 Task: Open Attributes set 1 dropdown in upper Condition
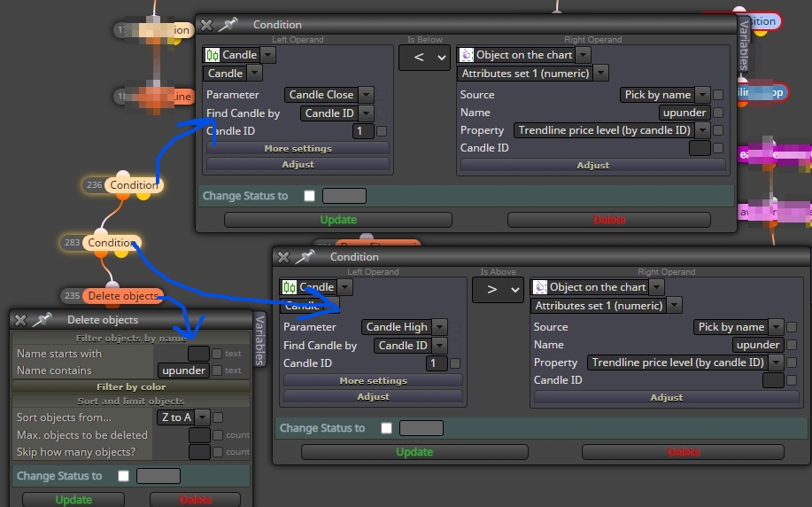click(600, 73)
